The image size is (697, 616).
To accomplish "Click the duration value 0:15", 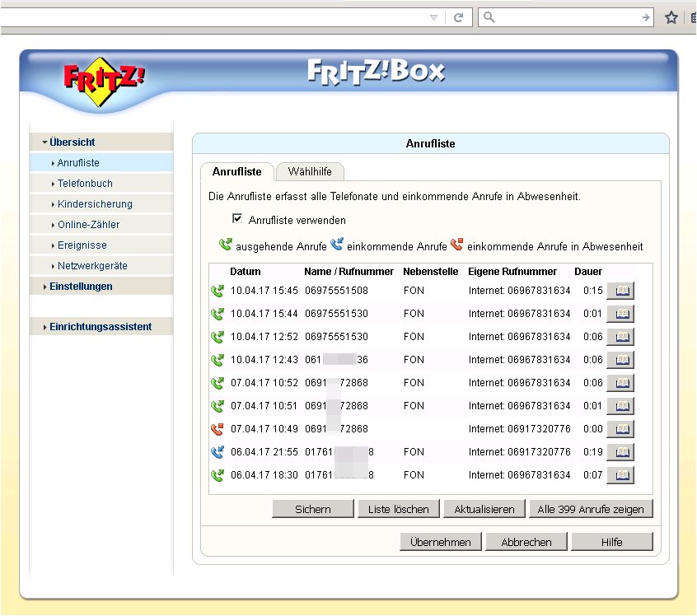I will coord(593,291).
